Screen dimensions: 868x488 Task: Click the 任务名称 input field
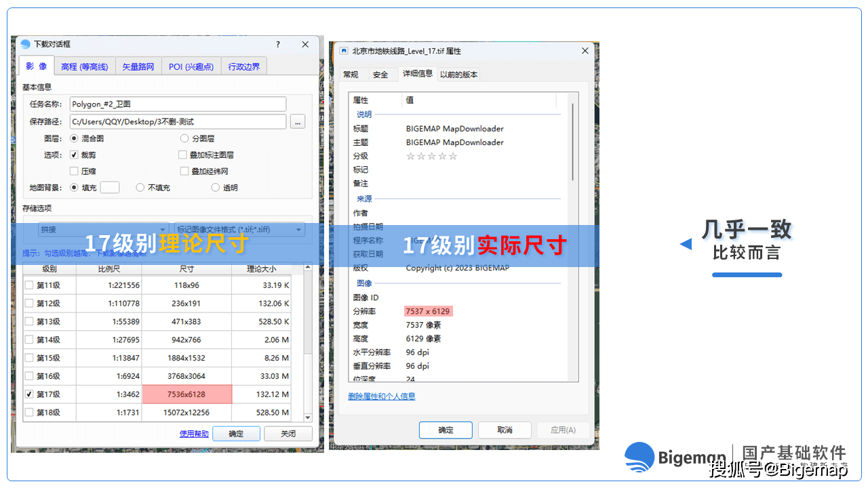[178, 104]
